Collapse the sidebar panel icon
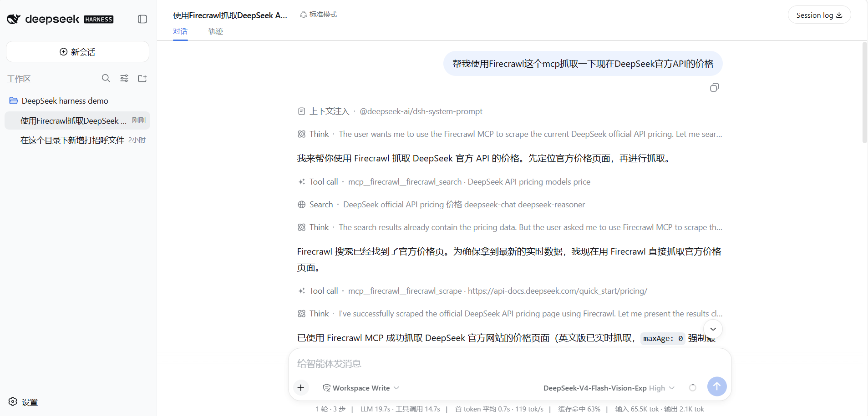This screenshot has width=868, height=416. pyautogui.click(x=142, y=19)
